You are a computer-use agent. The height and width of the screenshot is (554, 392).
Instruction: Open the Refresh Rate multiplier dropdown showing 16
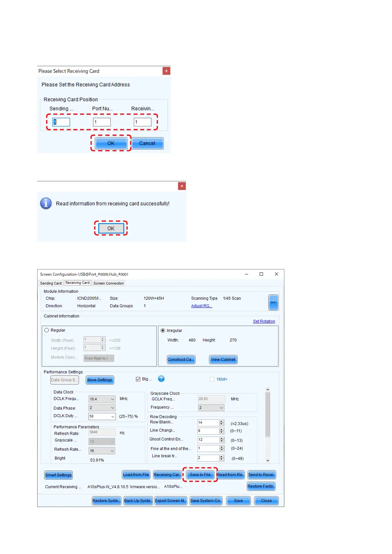pyautogui.click(x=112, y=451)
